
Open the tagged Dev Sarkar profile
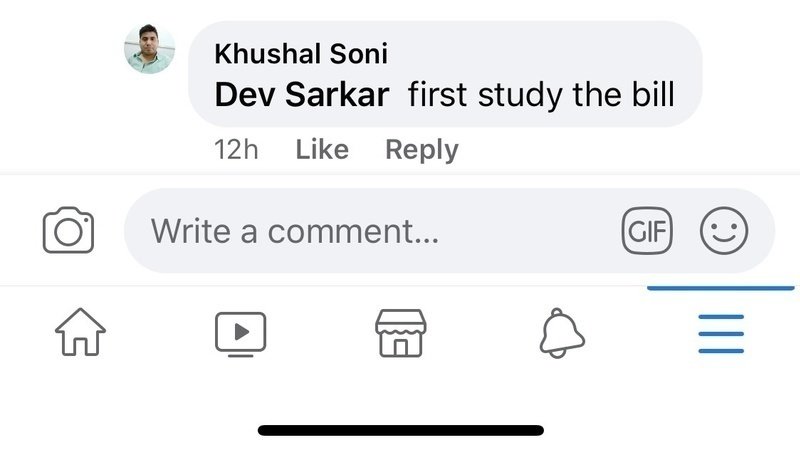[302, 96]
